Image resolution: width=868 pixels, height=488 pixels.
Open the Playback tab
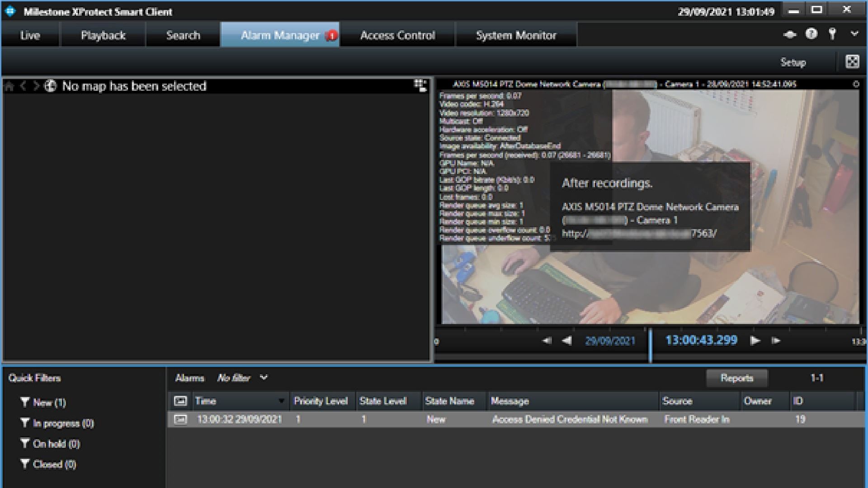pyautogui.click(x=103, y=35)
